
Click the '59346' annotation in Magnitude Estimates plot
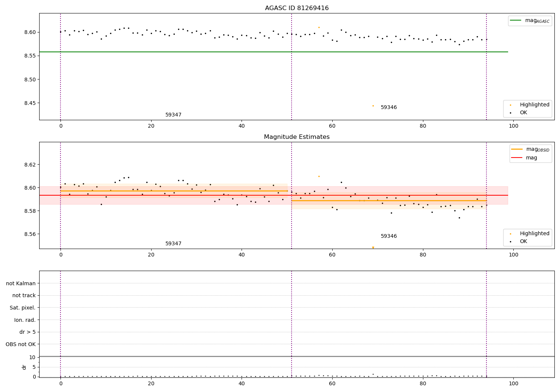[389, 236]
